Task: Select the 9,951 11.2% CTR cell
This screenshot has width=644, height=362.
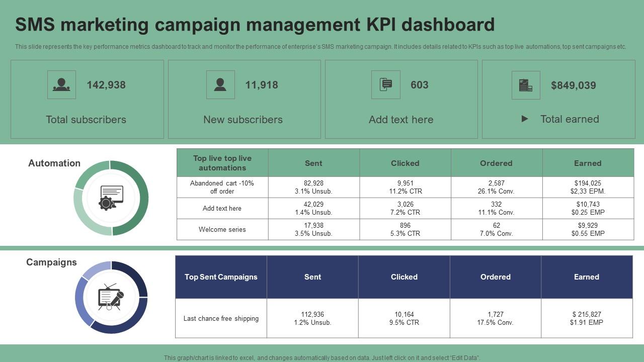Action: [405, 187]
